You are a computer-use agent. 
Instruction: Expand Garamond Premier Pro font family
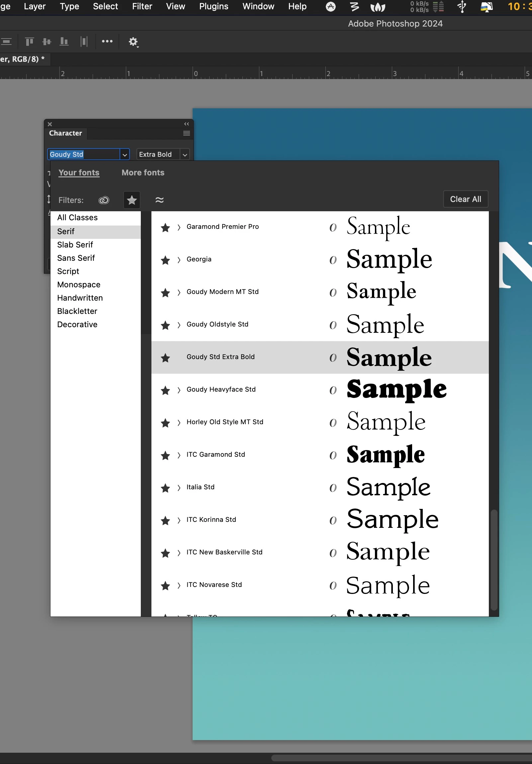click(179, 227)
